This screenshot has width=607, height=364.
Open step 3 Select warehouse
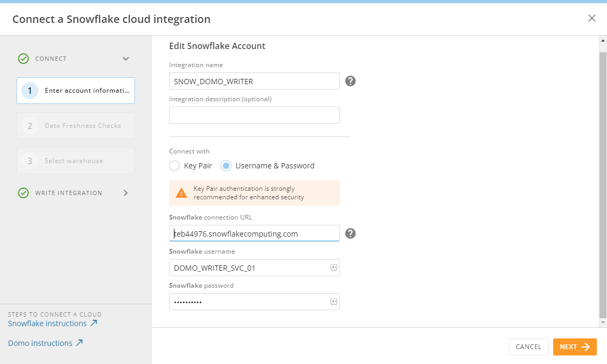pos(76,161)
